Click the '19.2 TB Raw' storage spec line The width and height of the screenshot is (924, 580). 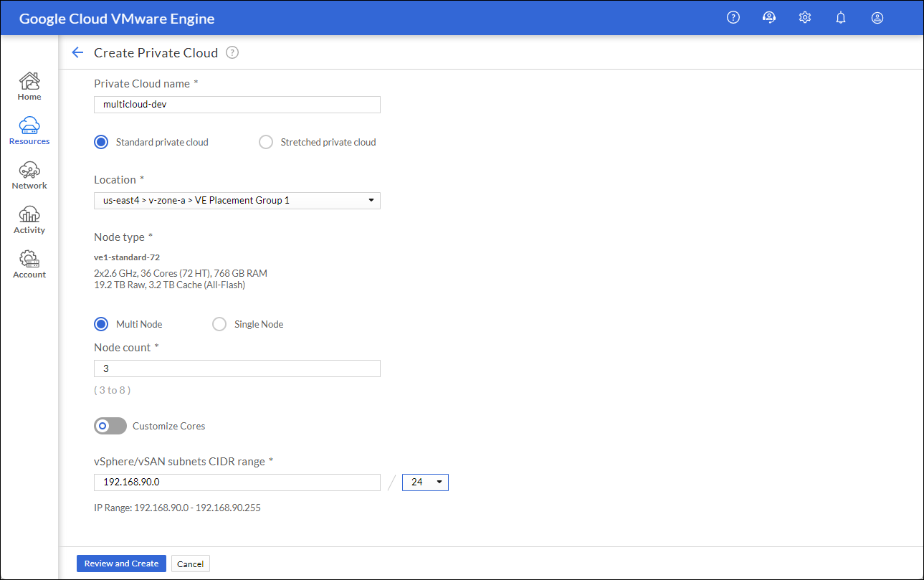169,285
